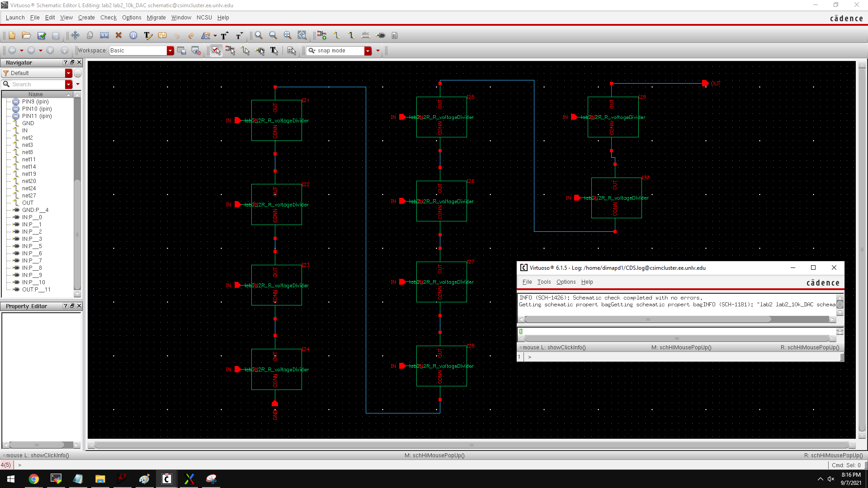The image size is (868, 488).
Task: Open the Edit Properties info icon
Action: (x=133, y=35)
